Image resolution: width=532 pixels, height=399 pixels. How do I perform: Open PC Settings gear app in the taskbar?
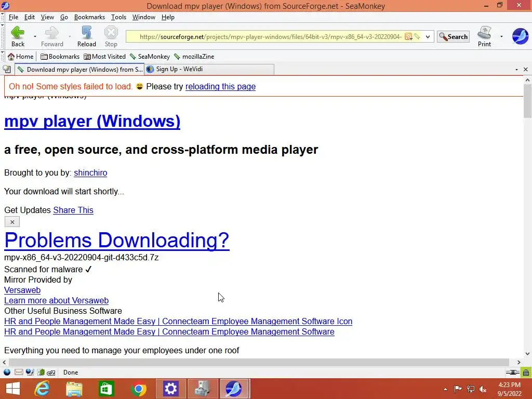(170, 389)
